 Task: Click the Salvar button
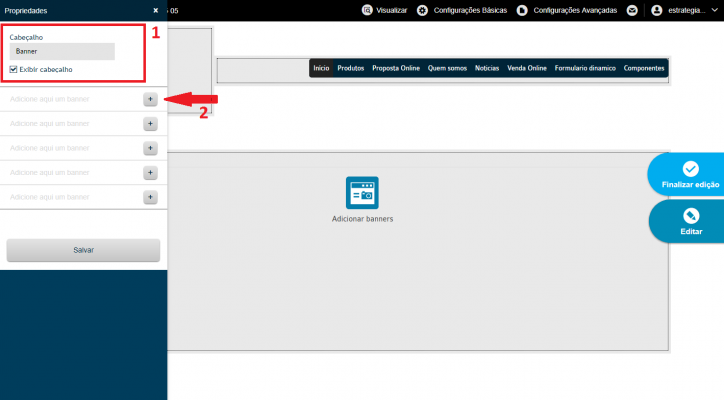point(83,250)
